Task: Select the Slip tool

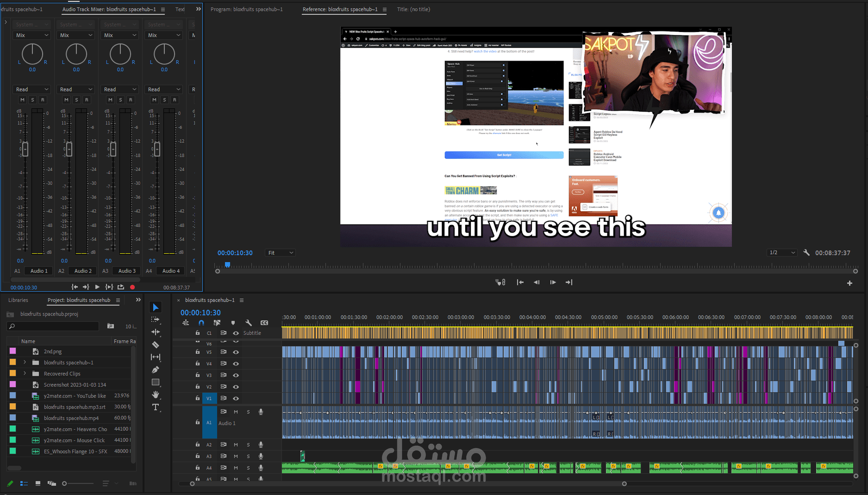Action: click(156, 357)
